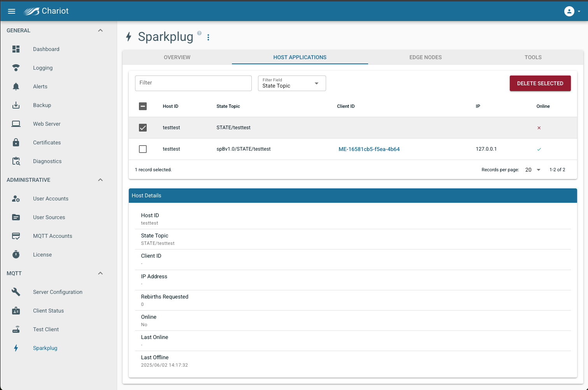Viewport: 588px width, 390px height.
Task: Go to Server Configuration page
Action: pyautogui.click(x=58, y=292)
